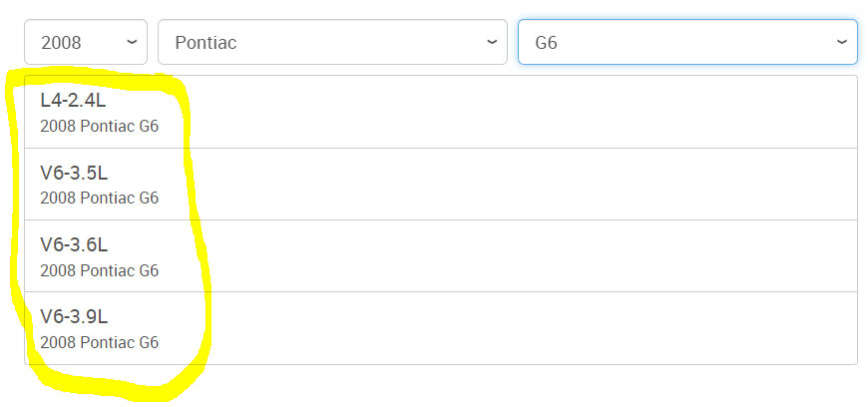Select the L4-2.4L engine option
This screenshot has width=868, height=407.
[440, 112]
